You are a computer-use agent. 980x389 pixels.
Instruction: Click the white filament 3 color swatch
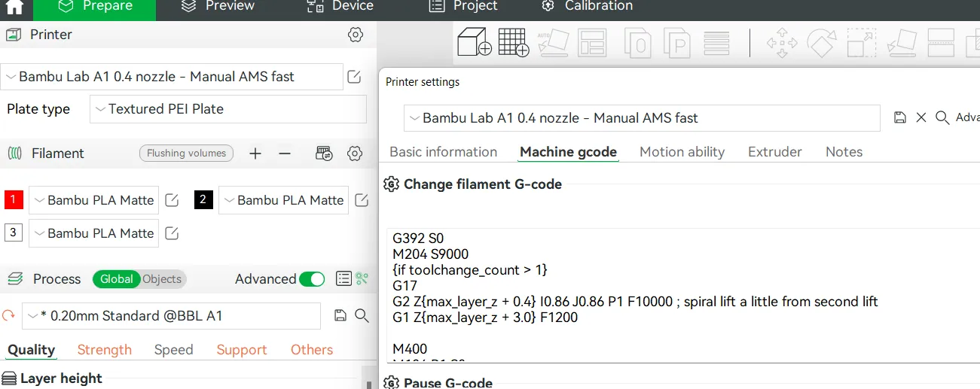14,233
